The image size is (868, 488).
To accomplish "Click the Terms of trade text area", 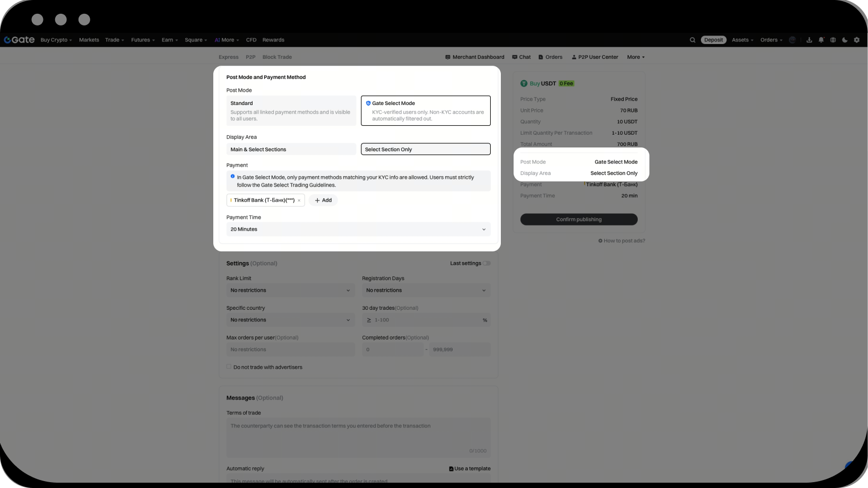I will click(359, 438).
